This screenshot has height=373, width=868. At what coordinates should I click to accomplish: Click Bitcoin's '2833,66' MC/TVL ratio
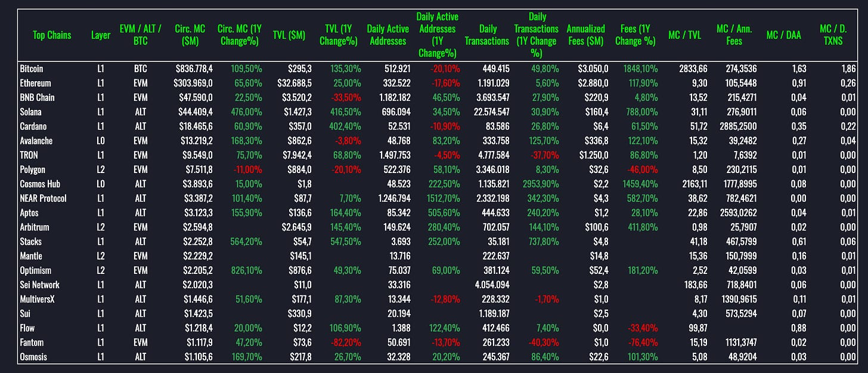pyautogui.click(x=694, y=69)
